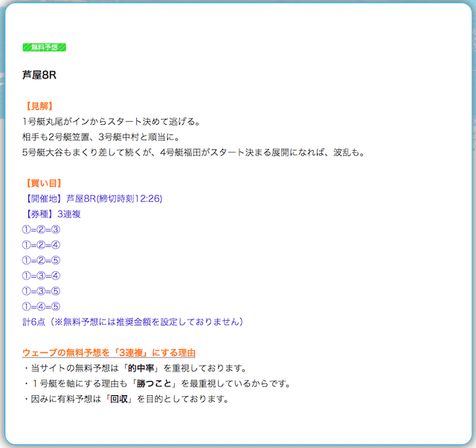
Task: Click the ①=②=③ combination
Action: [41, 230]
